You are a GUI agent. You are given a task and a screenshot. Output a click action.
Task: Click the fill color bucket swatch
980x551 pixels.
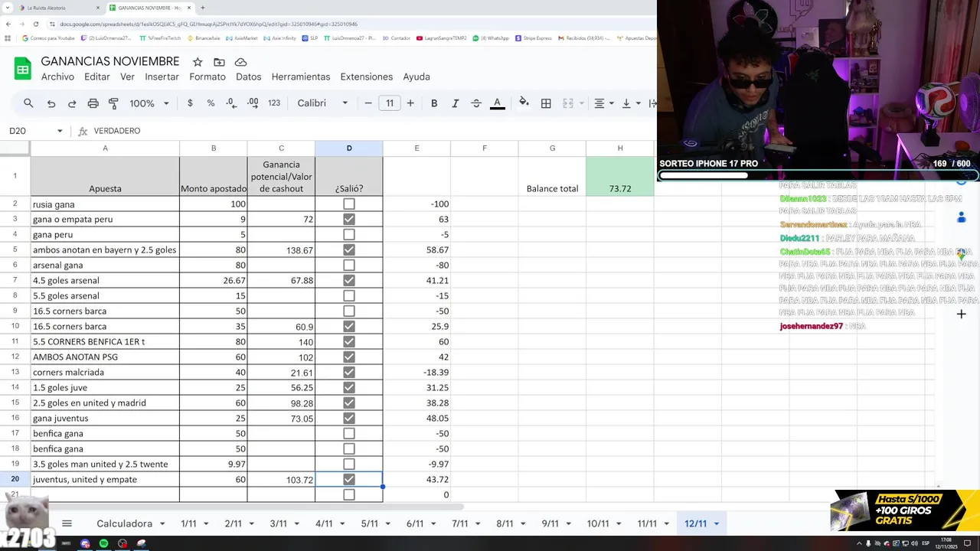(x=524, y=103)
